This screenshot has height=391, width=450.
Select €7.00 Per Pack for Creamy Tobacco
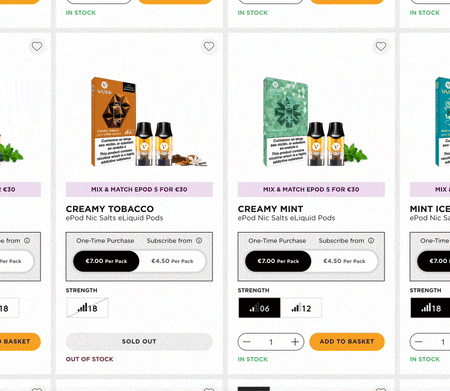(106, 261)
